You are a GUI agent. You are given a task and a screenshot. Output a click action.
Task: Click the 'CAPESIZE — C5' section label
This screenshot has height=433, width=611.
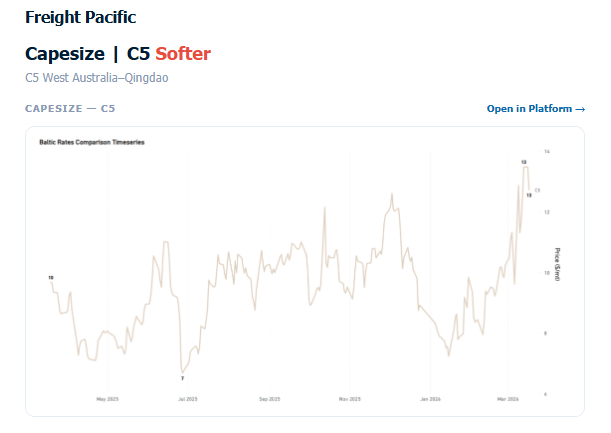(70, 109)
